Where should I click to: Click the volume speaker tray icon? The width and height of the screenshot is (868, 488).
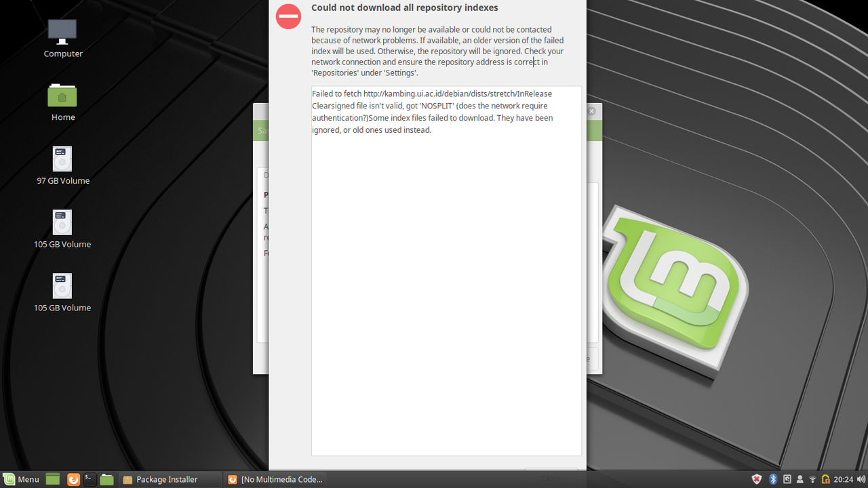pos(861,479)
